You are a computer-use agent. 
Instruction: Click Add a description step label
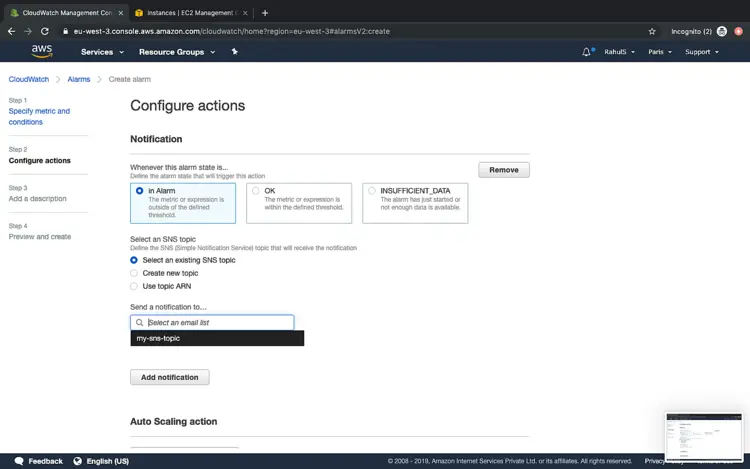pyautogui.click(x=37, y=198)
